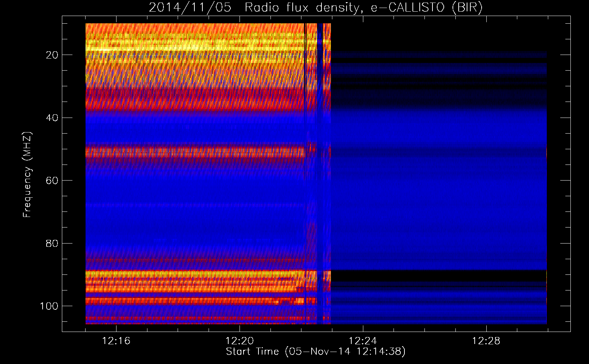
Task: Click the "80" frequency tick label
Action: (52, 244)
